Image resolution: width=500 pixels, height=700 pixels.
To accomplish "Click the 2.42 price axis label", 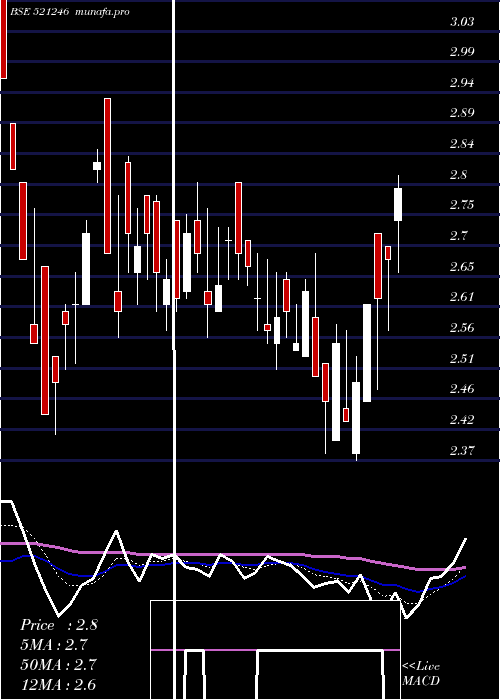I will 462,420.
